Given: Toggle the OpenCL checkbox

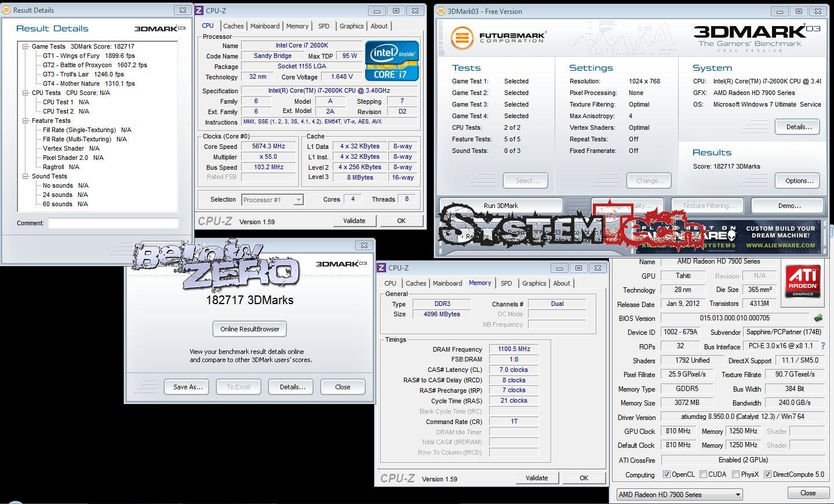Looking at the screenshot, I should (x=667, y=474).
